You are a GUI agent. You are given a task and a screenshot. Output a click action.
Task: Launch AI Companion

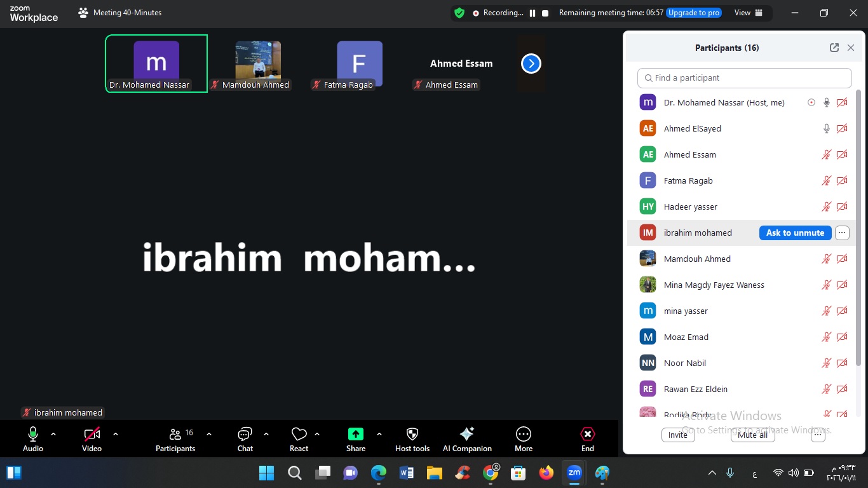point(467,435)
